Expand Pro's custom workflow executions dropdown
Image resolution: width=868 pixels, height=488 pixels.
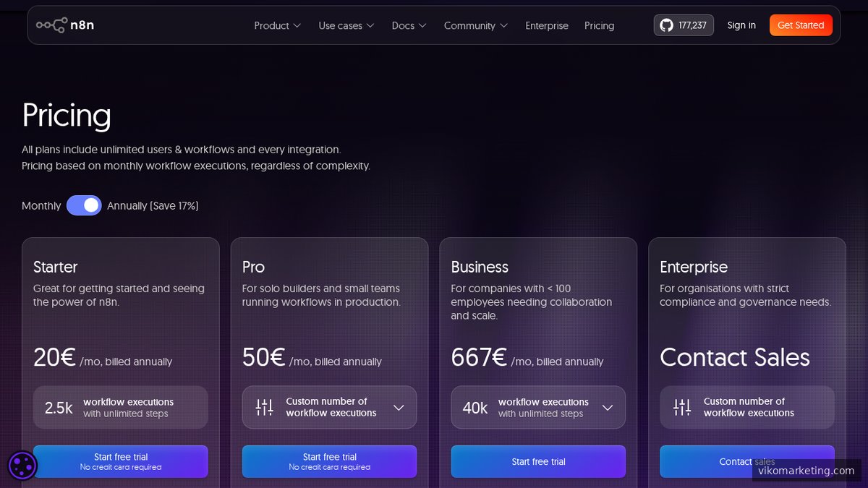point(399,407)
